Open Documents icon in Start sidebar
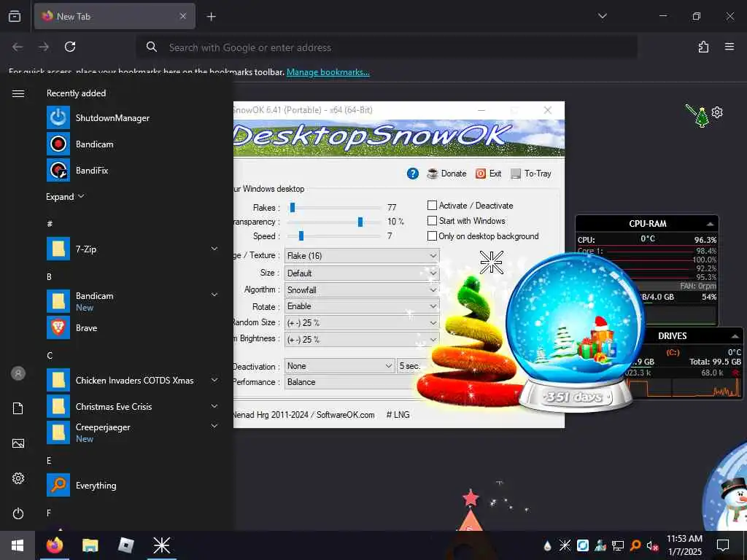 click(18, 408)
